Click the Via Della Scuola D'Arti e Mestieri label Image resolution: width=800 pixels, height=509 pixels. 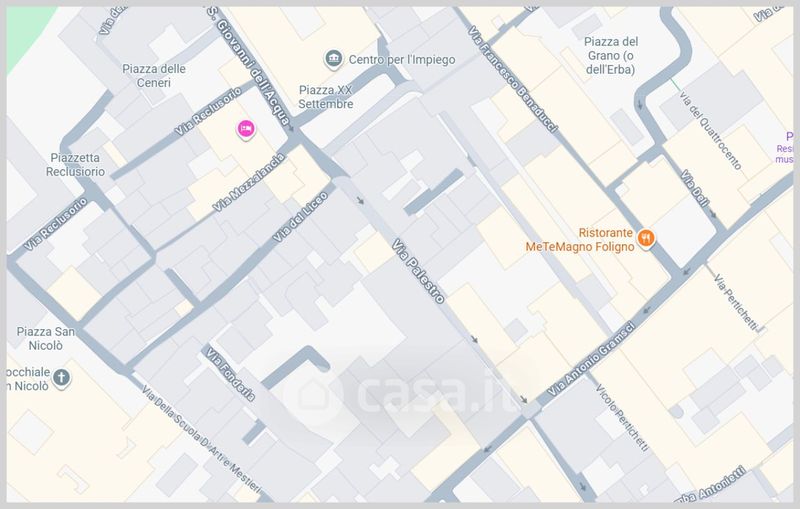[201, 440]
